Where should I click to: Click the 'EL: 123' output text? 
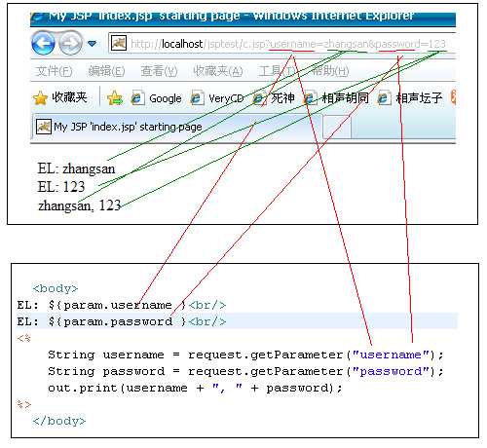(61, 187)
